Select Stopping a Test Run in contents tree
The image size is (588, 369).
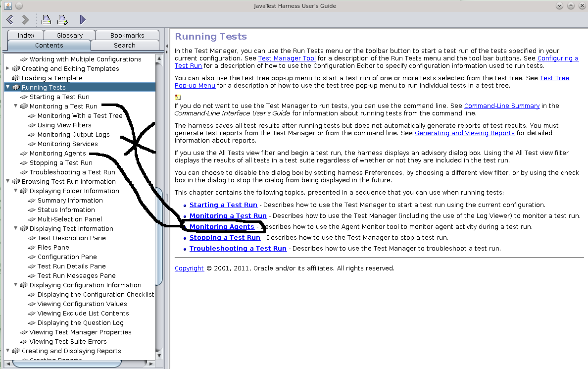61,163
